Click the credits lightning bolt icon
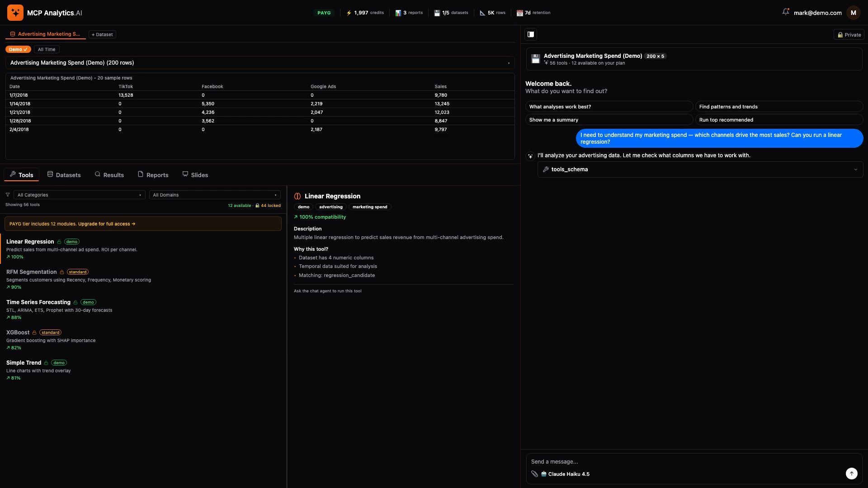This screenshot has height=488, width=868. [349, 13]
